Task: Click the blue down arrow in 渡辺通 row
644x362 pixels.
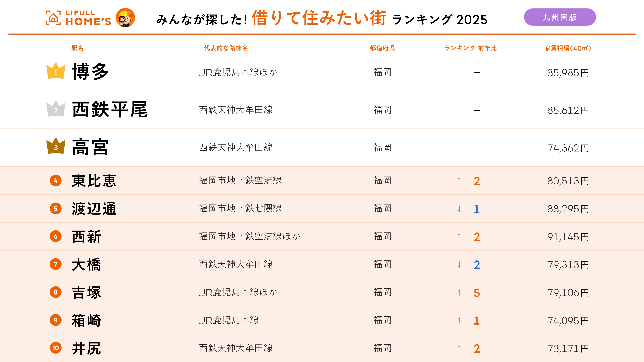Action: click(x=459, y=209)
